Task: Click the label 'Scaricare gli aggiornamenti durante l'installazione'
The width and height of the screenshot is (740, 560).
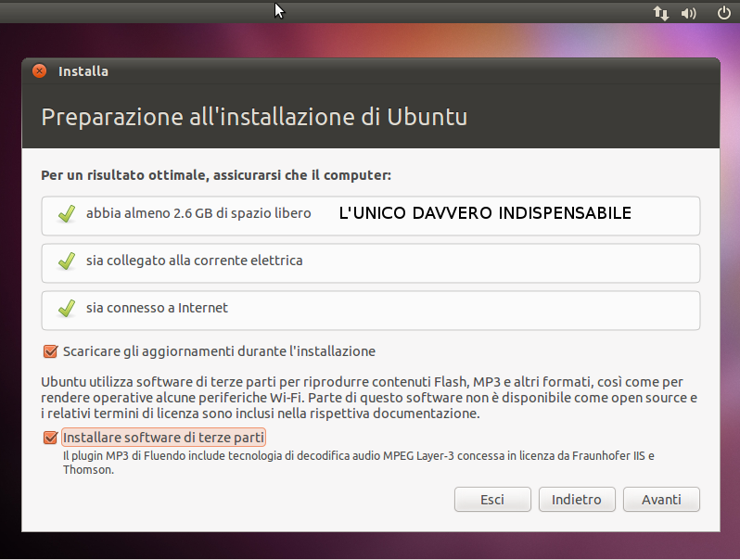Action: click(x=219, y=351)
